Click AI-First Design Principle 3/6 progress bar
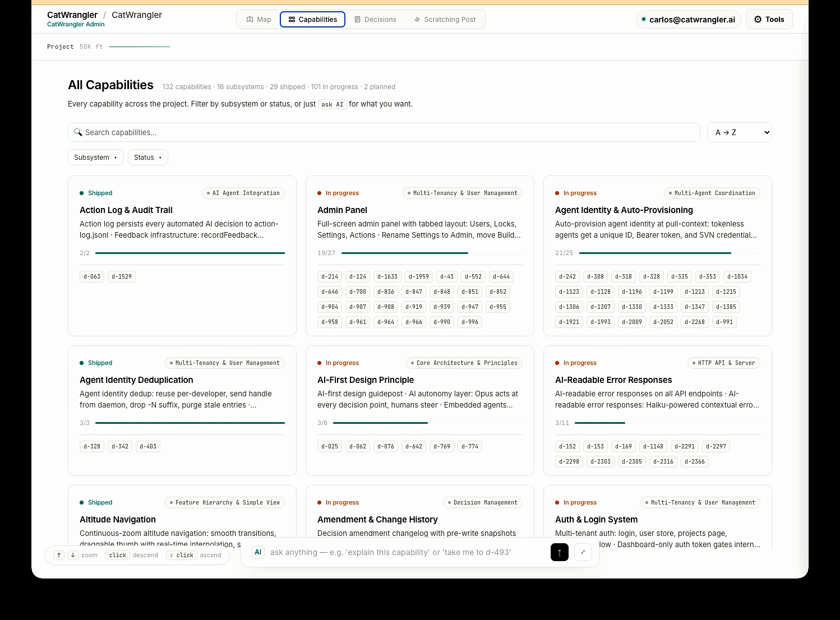This screenshot has width=840, height=620. click(x=428, y=423)
